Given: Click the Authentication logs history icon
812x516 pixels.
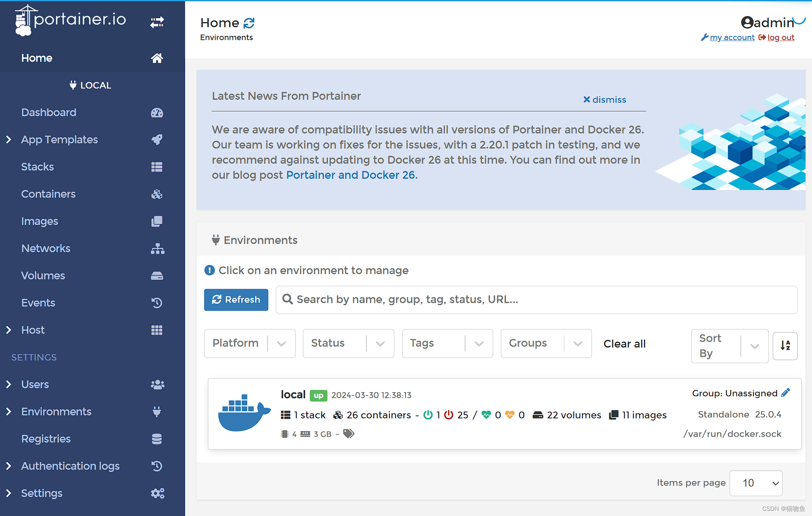Looking at the screenshot, I should pyautogui.click(x=157, y=466).
